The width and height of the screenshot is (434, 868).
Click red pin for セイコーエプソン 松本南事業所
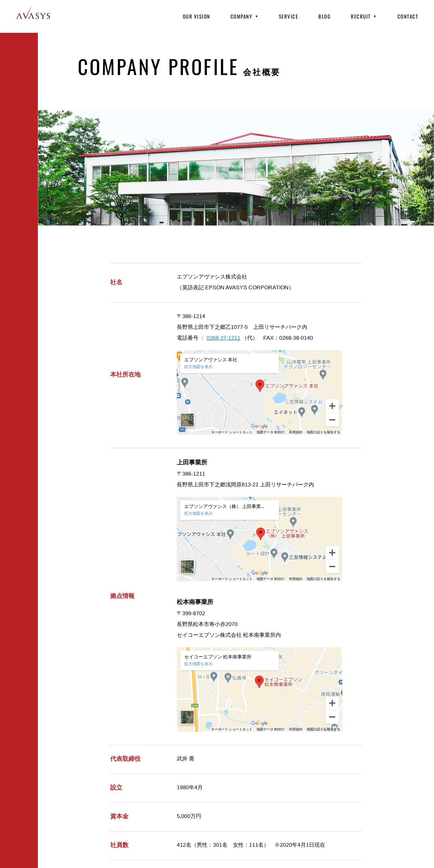(259, 681)
